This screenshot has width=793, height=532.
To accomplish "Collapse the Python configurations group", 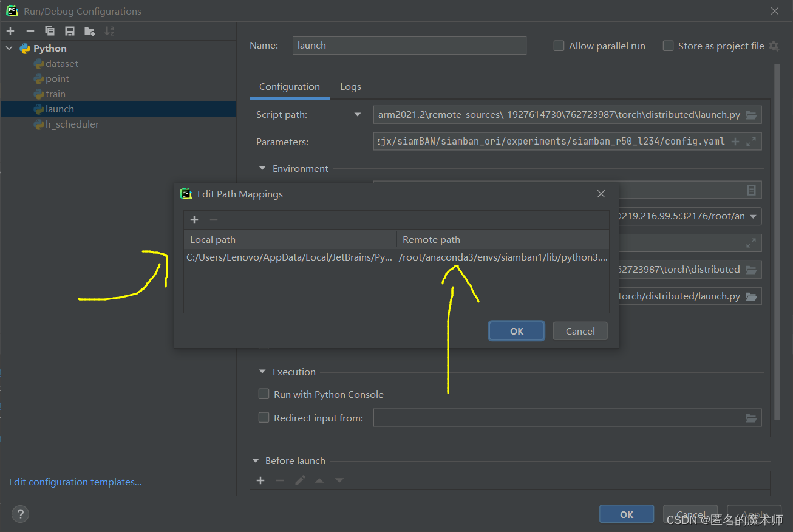I will pos(9,48).
